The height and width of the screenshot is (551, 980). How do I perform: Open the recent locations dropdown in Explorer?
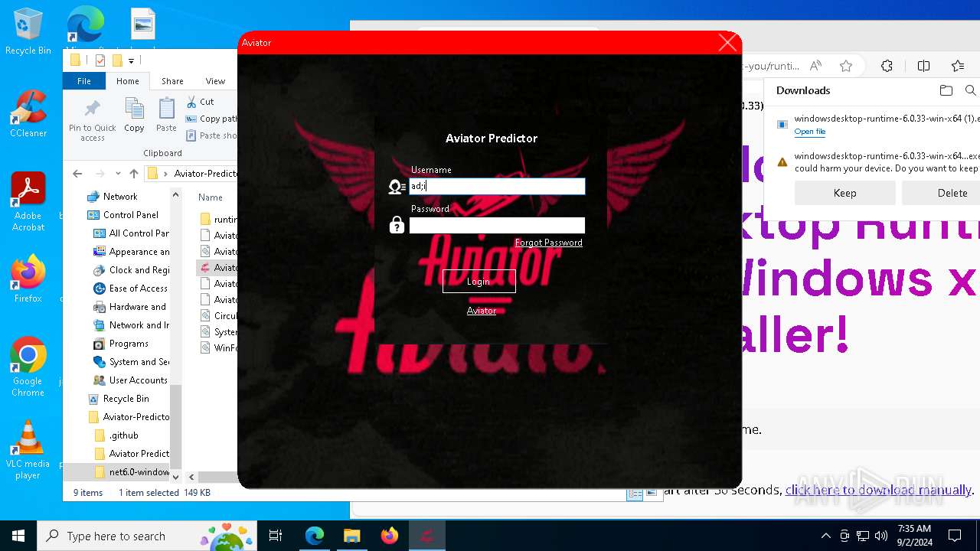(x=118, y=174)
